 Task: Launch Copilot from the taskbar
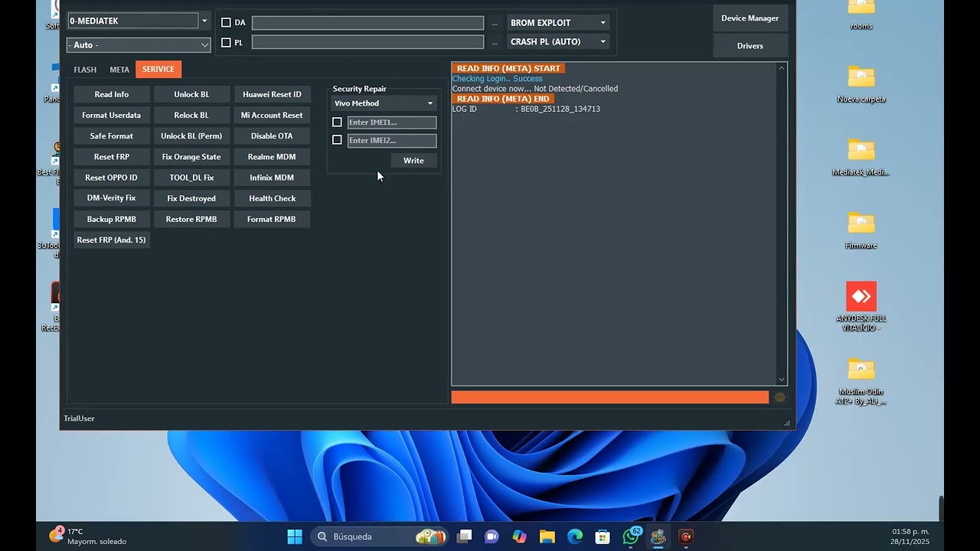[520, 536]
